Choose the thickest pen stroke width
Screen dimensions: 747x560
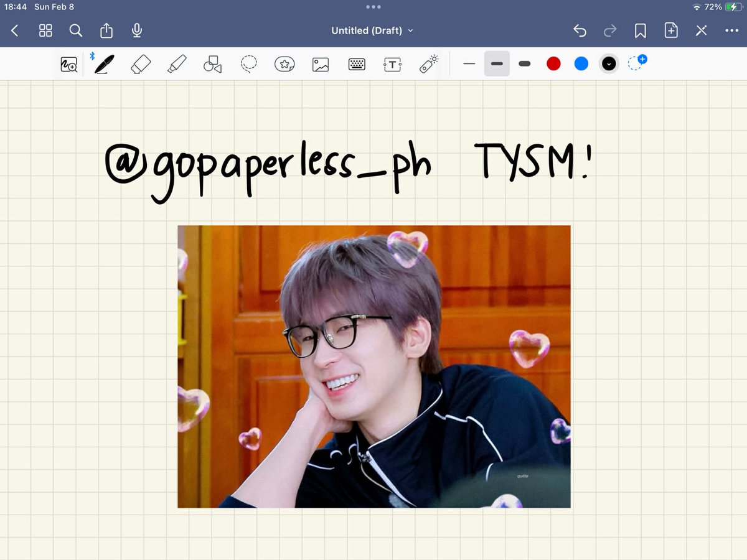pyautogui.click(x=524, y=63)
